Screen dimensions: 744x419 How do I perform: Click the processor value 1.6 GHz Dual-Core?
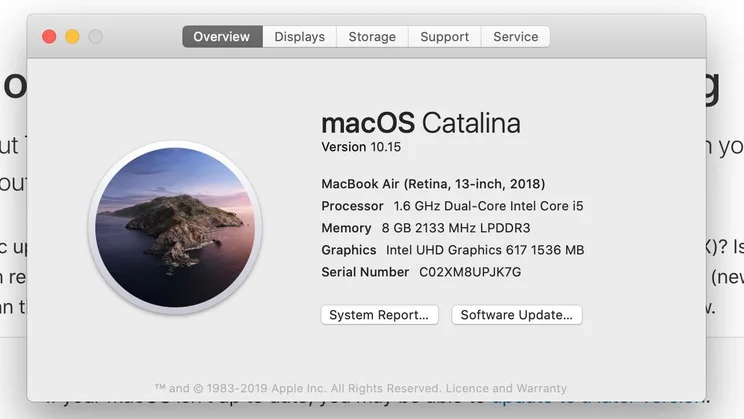point(488,206)
